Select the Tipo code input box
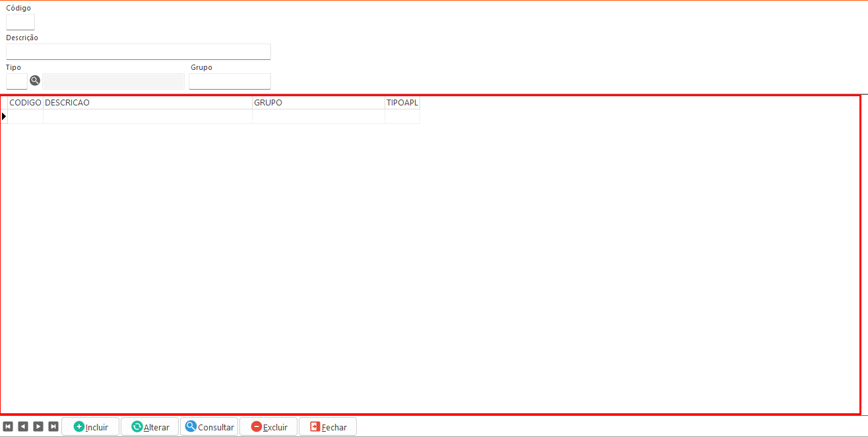The width and height of the screenshot is (868, 437). [x=16, y=81]
